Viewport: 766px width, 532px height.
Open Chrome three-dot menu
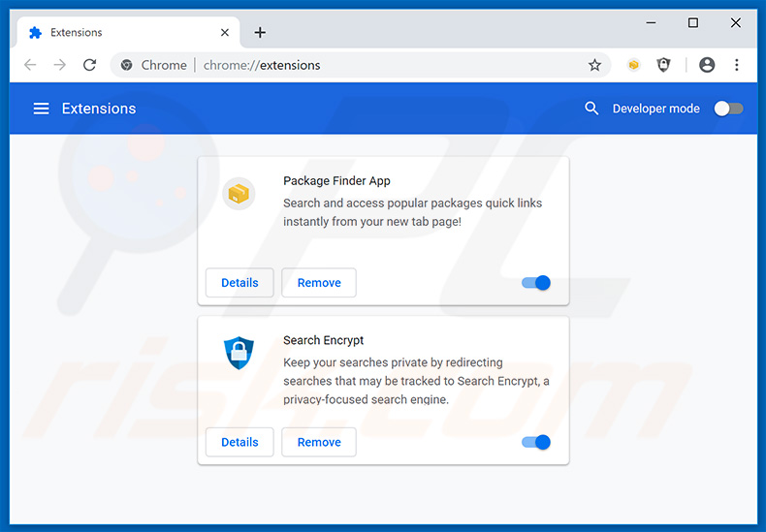pos(737,65)
